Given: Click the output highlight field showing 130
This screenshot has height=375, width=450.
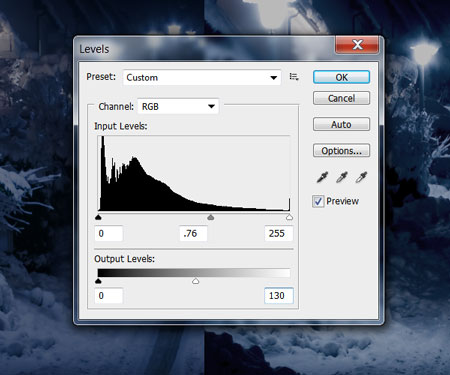Looking at the screenshot, I should (279, 296).
